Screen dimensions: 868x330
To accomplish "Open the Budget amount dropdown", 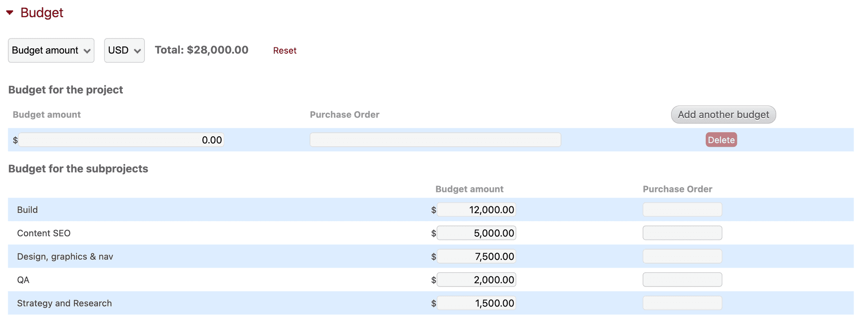I will point(51,51).
